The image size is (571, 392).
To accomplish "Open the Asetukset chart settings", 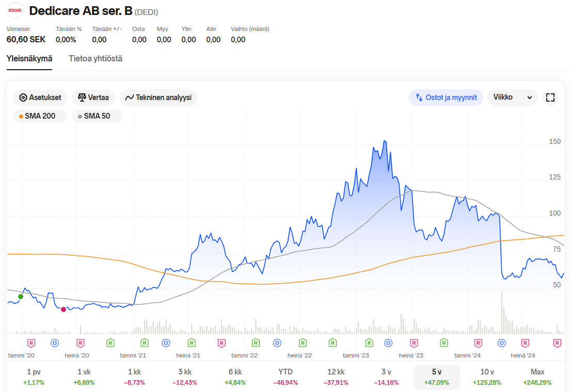I will coord(40,97).
